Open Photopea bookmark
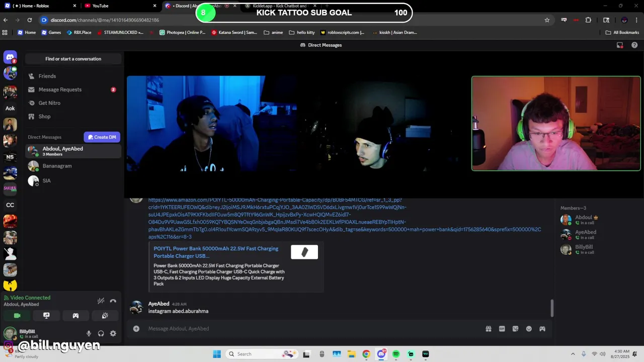644x362 pixels. click(x=183, y=33)
